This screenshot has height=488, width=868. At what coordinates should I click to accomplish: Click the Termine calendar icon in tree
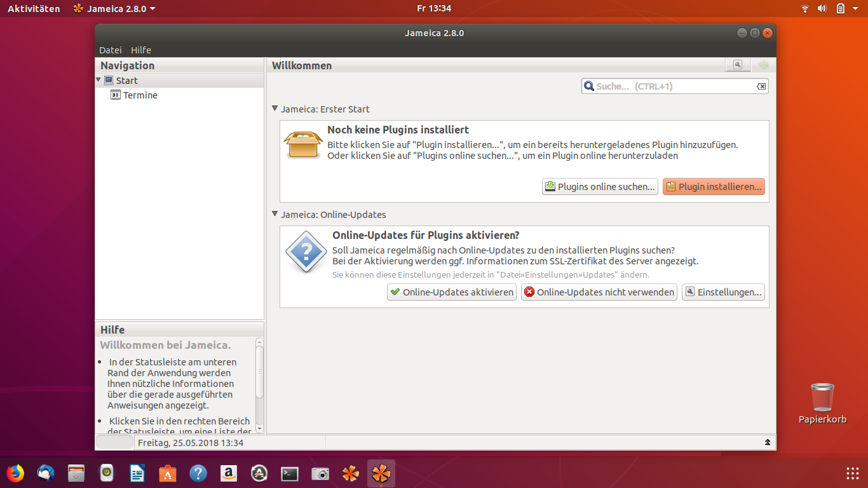coord(116,95)
